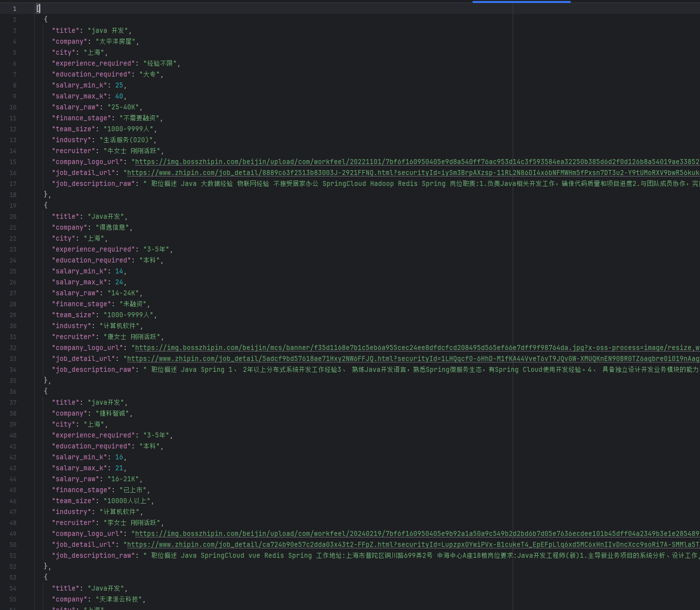The height and width of the screenshot is (610, 700).
Task: Click the salary_min_k value 25
Action: point(119,85)
